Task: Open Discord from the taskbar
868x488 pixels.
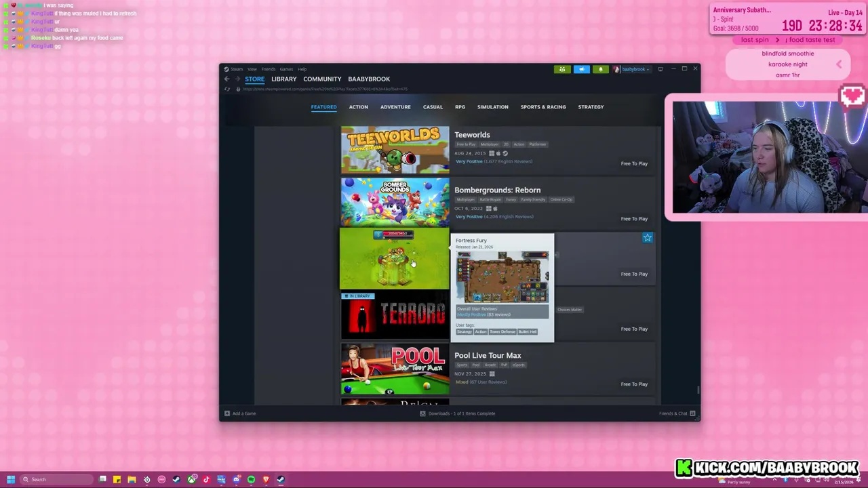Action: point(236,479)
